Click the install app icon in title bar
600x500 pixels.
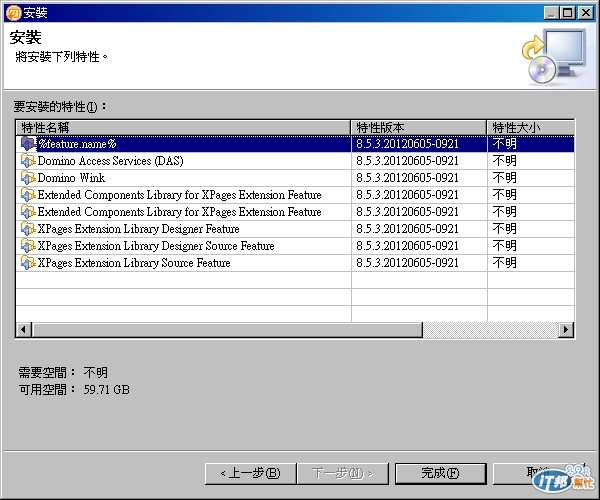point(14,13)
